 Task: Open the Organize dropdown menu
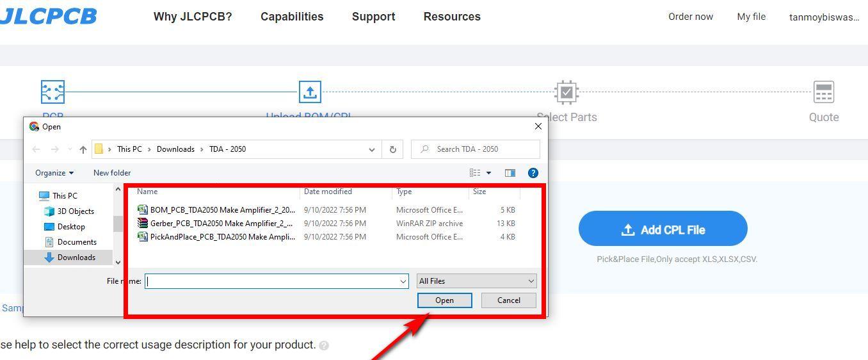click(54, 173)
